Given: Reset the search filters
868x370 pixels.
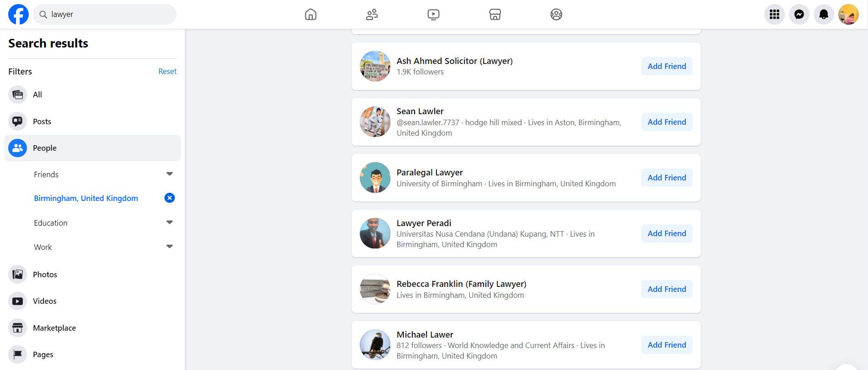Looking at the screenshot, I should click(x=167, y=71).
